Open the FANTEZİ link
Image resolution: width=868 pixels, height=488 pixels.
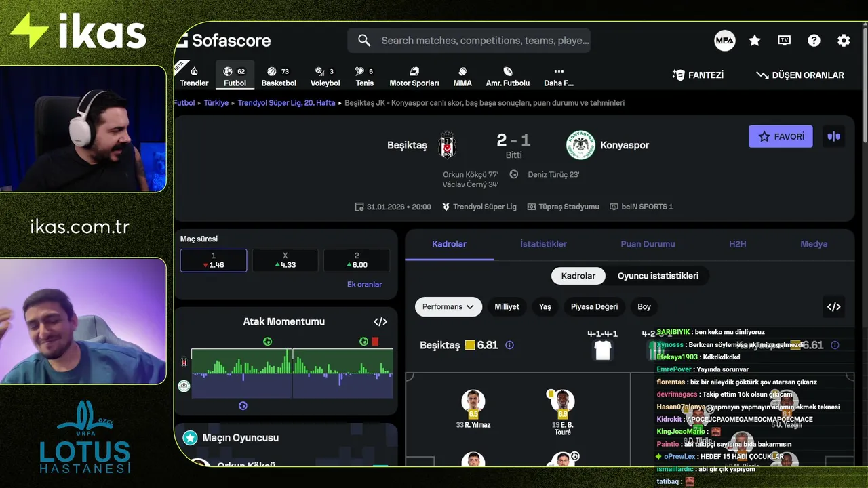[x=698, y=75]
